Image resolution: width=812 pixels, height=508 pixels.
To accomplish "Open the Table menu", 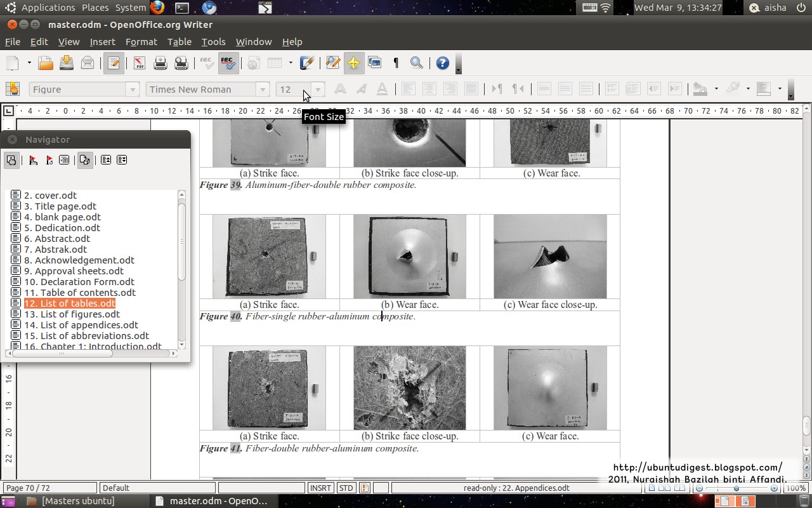I will click(180, 42).
